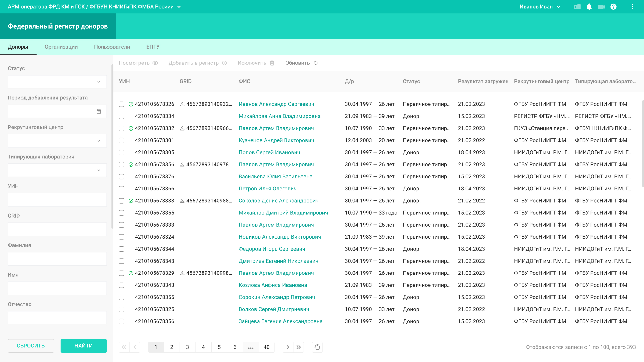Click the card icon left of the bell
The image size is (644, 362).
coord(577,7)
